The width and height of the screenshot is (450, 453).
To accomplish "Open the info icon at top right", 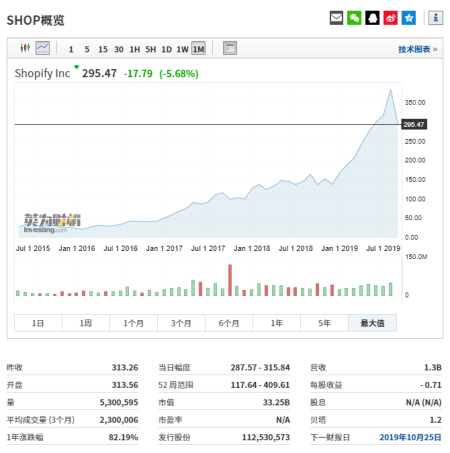I will [x=435, y=18].
